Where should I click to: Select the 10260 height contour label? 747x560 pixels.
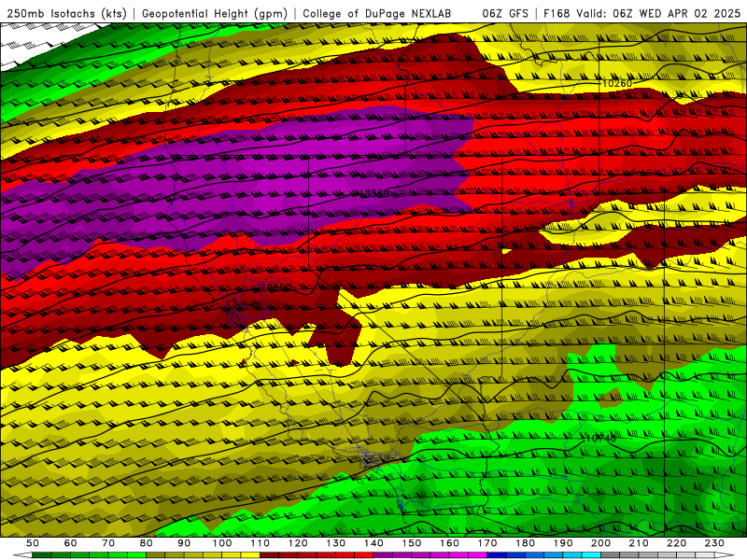point(617,83)
